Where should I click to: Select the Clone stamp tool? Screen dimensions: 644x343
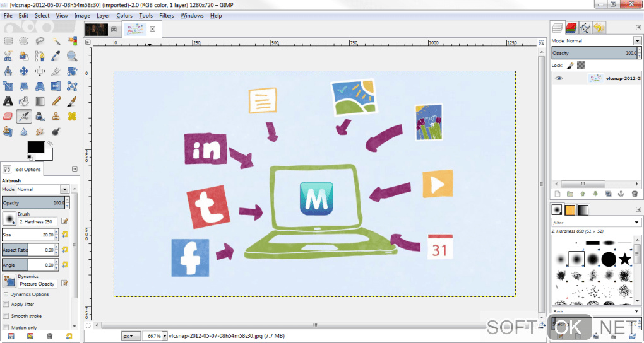pos(56,117)
